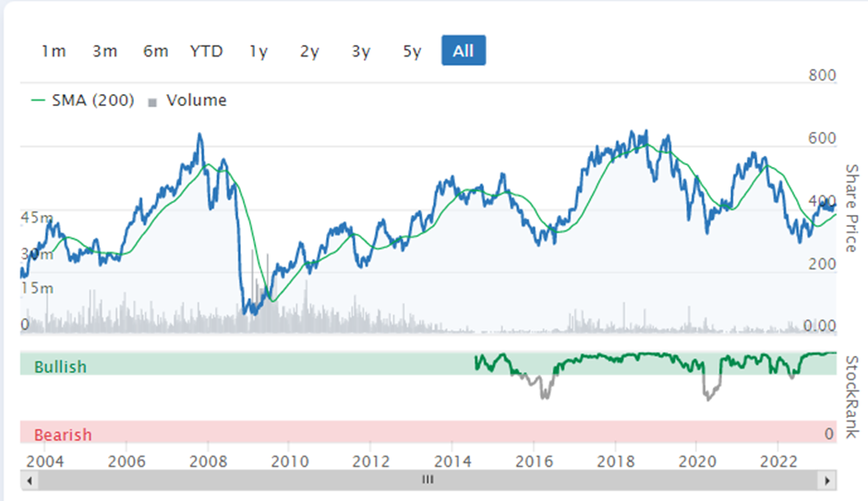Click the scrollbar handle grip
Screen dimensions: 868x501
coord(428,480)
